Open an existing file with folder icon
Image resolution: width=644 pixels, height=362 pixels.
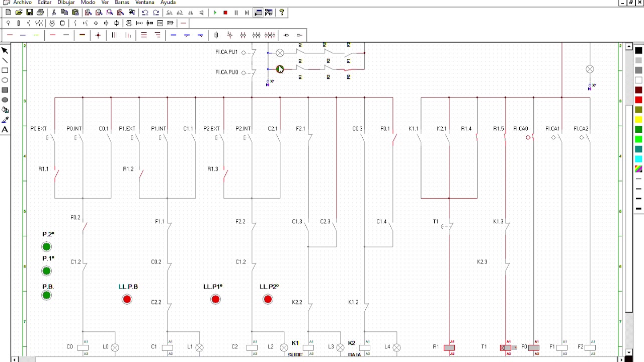(19, 12)
